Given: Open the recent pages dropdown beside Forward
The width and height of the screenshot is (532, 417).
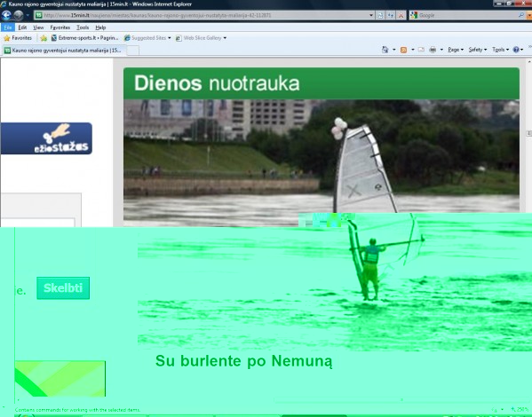Looking at the screenshot, I should (28, 15).
